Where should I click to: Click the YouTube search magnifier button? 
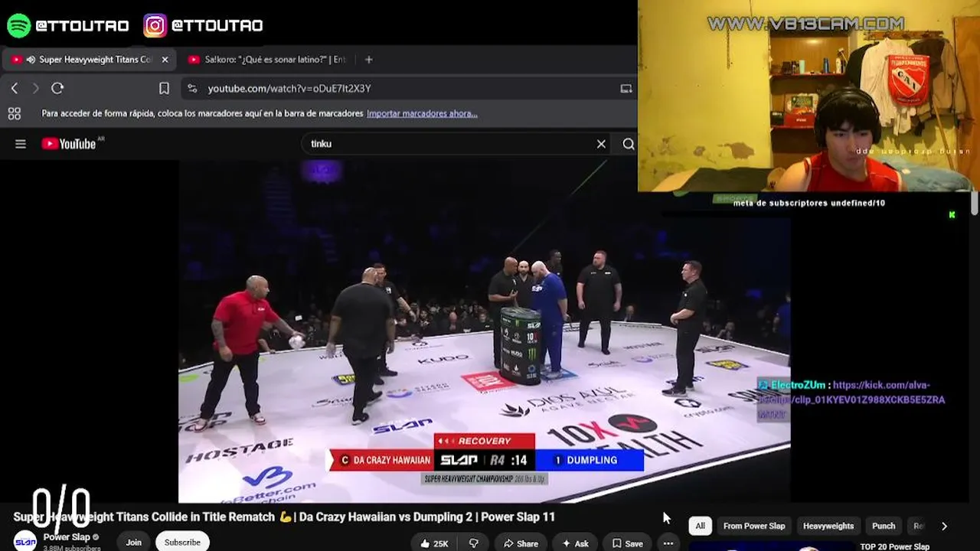[x=629, y=144]
